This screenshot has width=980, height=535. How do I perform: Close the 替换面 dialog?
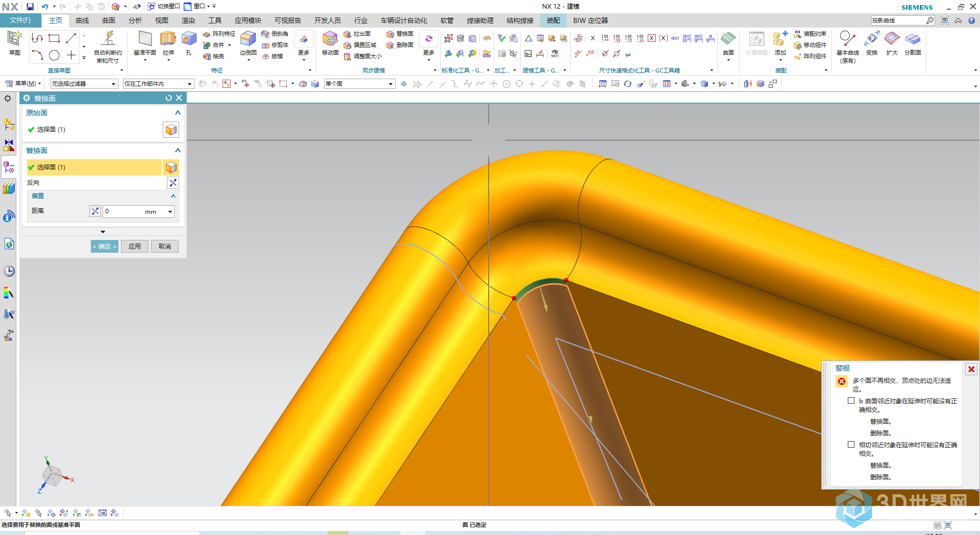point(179,98)
